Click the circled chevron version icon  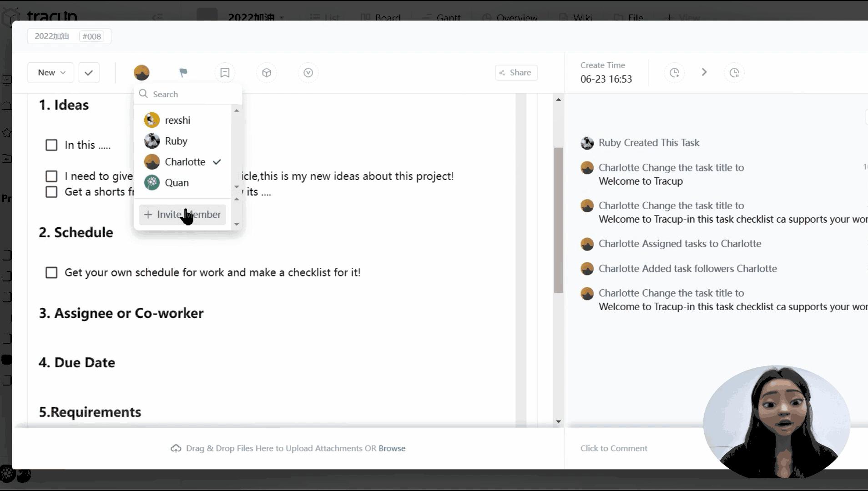coord(308,73)
